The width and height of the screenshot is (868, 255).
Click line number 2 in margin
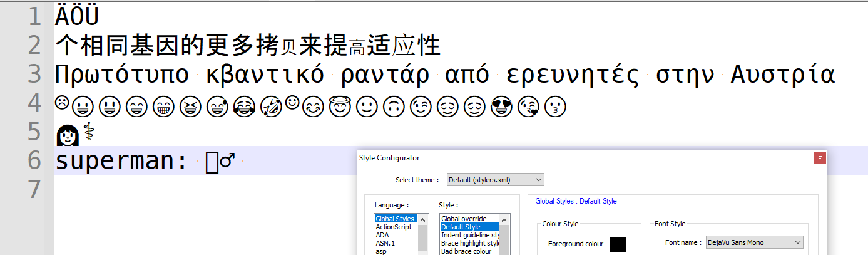click(36, 45)
